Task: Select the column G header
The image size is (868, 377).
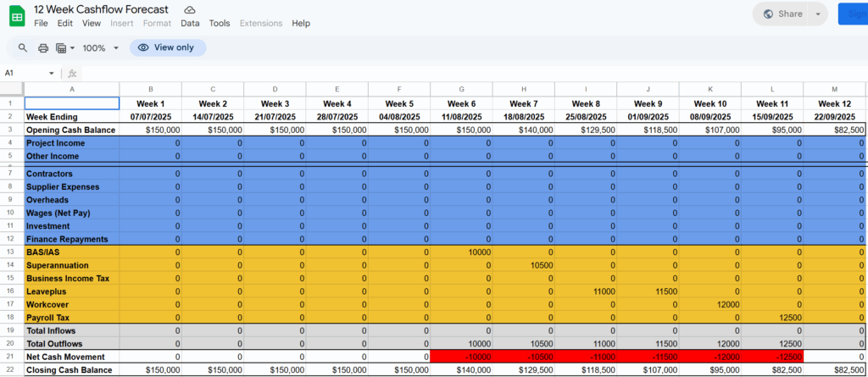Action: click(x=461, y=89)
